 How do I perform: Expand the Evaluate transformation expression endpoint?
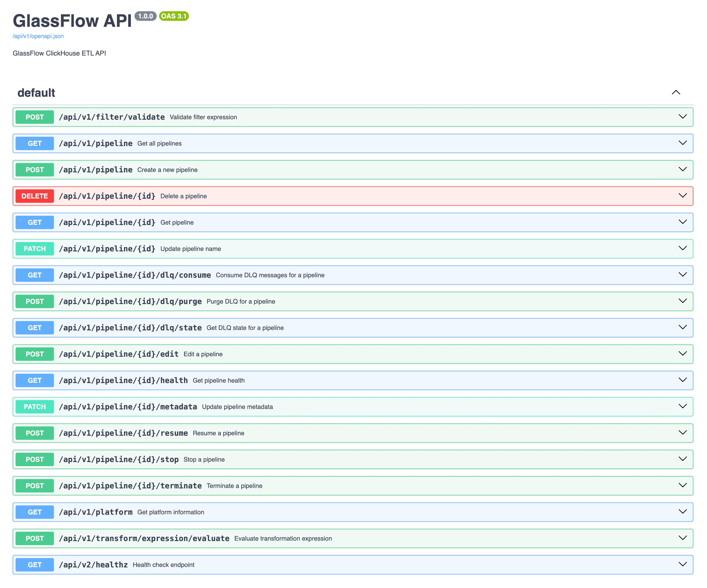(683, 538)
